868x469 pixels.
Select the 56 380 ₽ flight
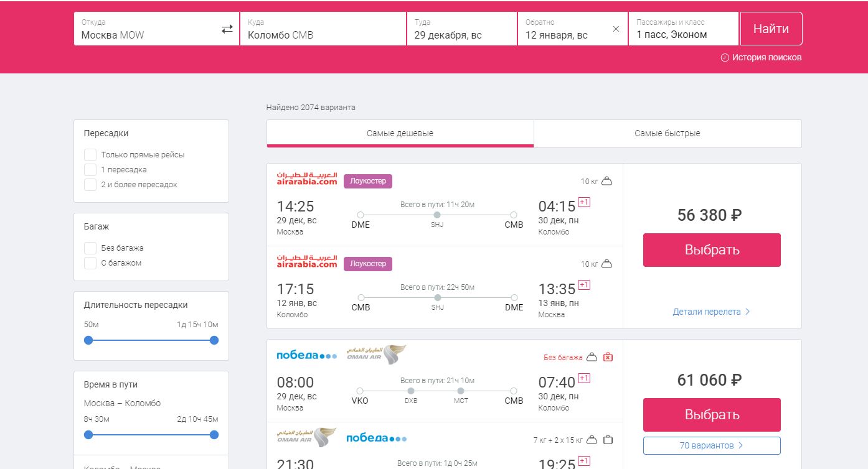[712, 250]
